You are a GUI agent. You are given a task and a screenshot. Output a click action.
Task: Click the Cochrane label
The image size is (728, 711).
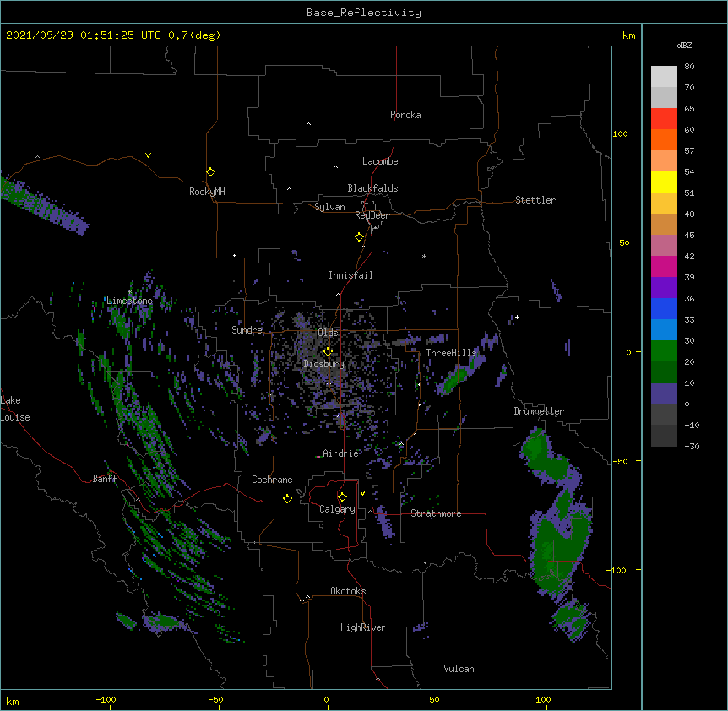[x=272, y=480]
